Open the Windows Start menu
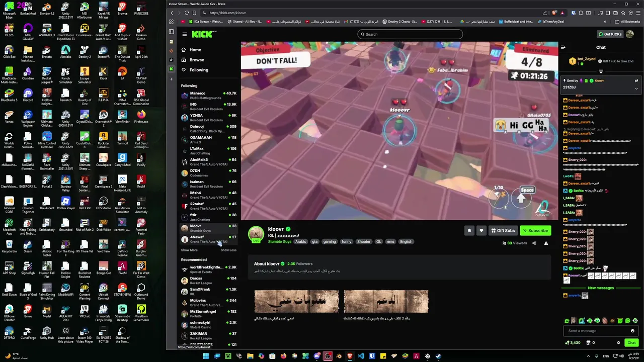Image resolution: width=644 pixels, height=362 pixels. click(x=206, y=356)
